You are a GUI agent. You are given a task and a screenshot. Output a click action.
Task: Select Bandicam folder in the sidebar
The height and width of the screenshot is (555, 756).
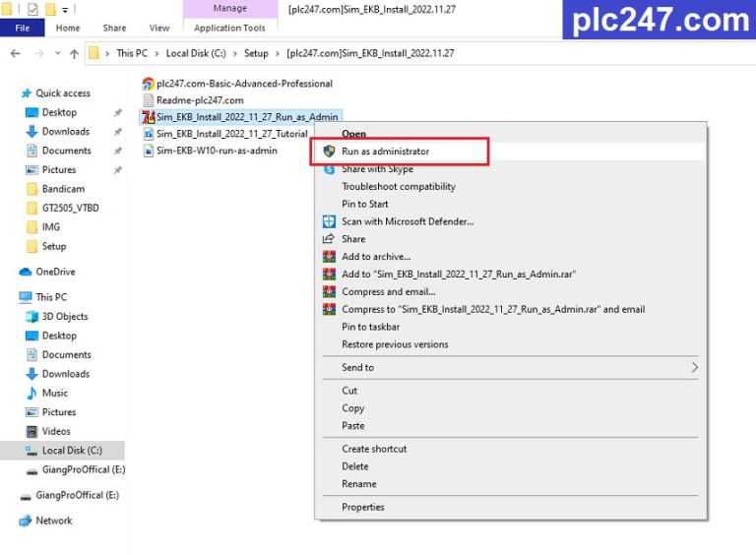click(63, 189)
